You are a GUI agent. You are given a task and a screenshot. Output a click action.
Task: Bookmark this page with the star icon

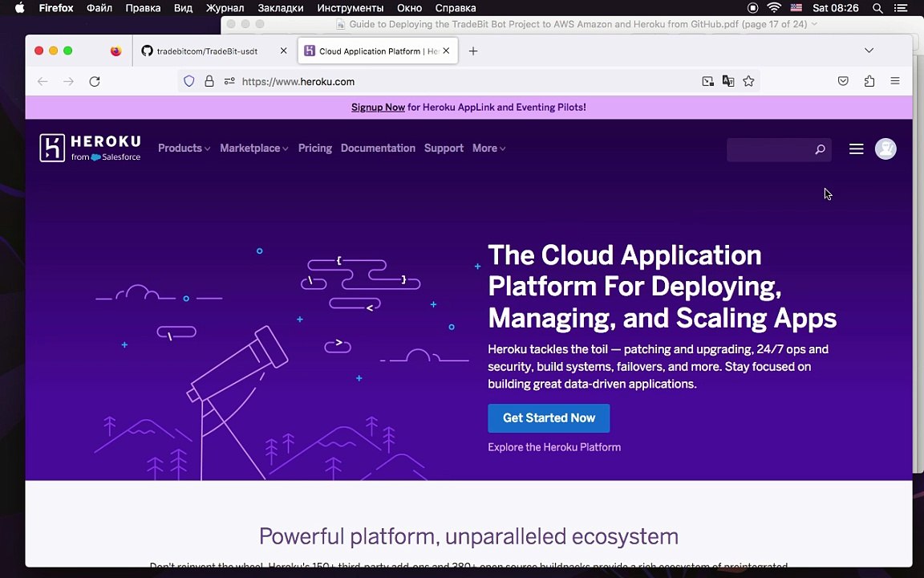748,81
